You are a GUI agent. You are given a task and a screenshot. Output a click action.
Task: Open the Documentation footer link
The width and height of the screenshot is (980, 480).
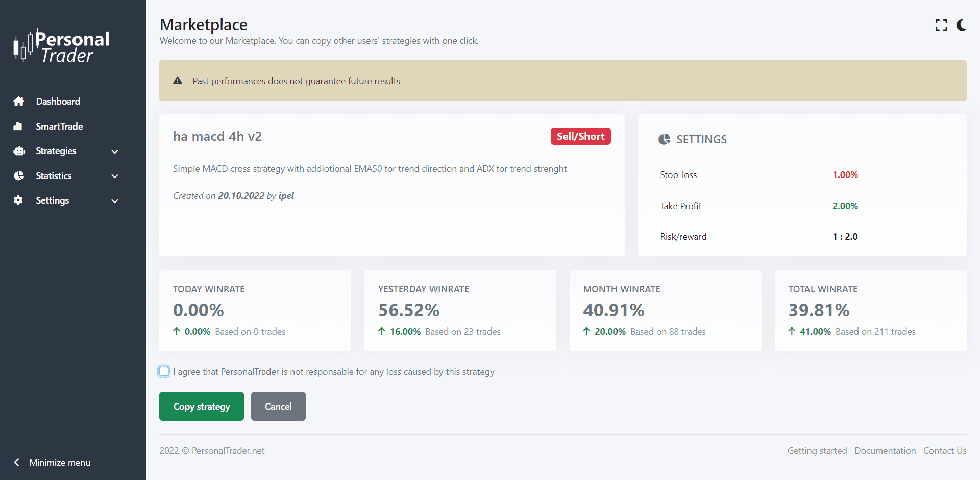885,451
